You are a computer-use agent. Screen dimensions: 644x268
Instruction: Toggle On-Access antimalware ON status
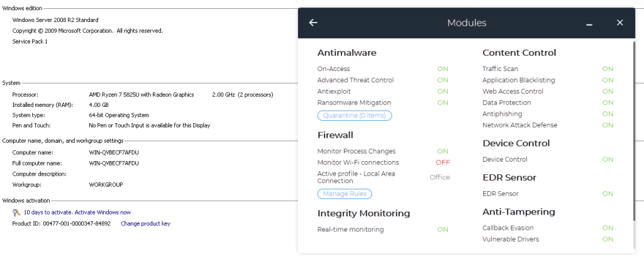pyautogui.click(x=443, y=69)
